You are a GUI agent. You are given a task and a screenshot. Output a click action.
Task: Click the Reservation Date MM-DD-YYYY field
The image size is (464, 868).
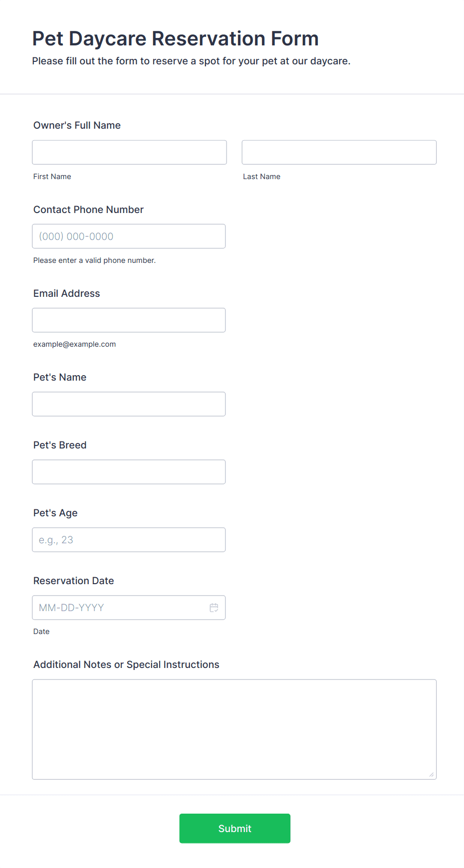pos(129,607)
